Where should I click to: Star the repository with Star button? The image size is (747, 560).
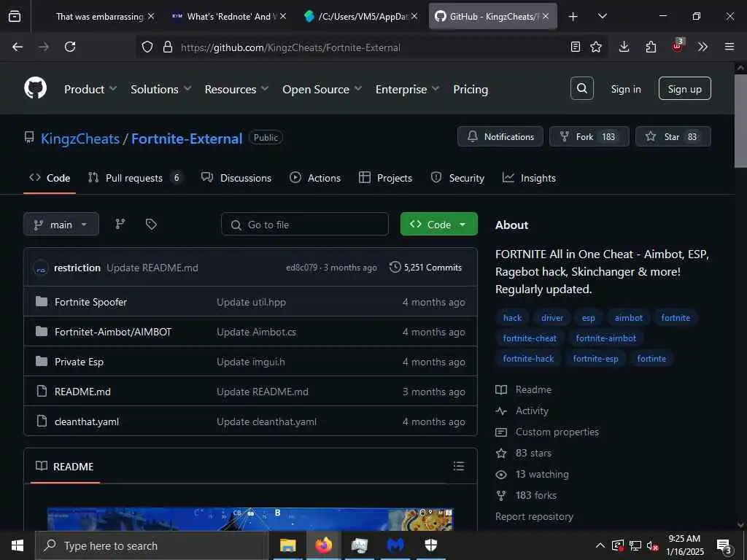673,136
